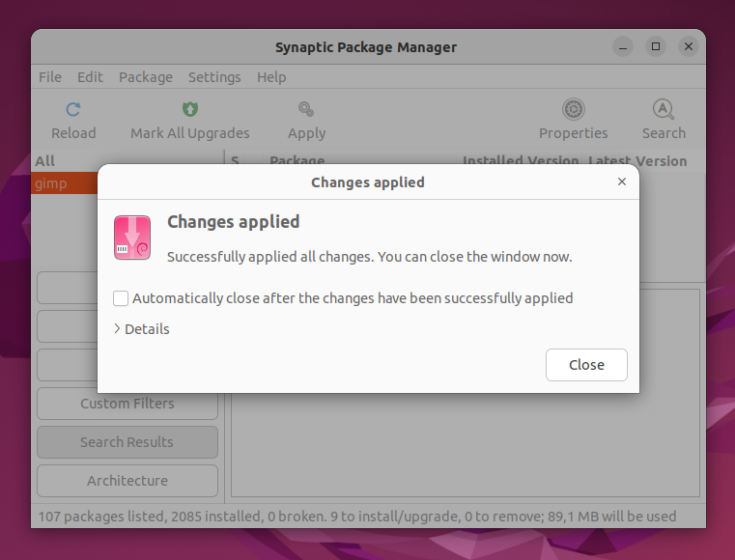
Task: Click the Mark All Upgrades shield icon
Action: (x=190, y=110)
